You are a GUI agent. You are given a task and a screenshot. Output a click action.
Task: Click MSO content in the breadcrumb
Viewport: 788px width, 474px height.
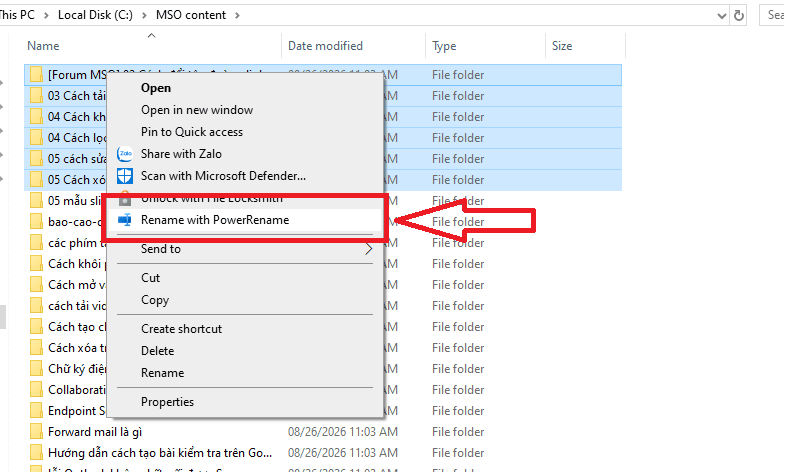[191, 15]
